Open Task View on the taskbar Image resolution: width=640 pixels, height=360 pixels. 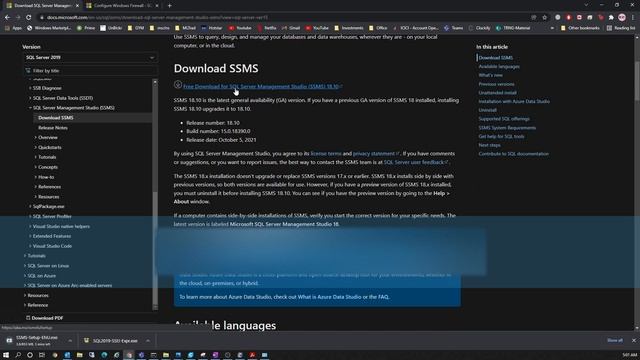coord(42,355)
